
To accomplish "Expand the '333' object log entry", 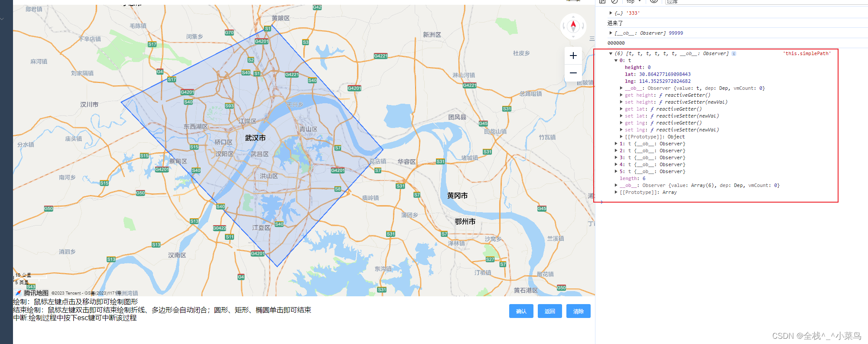I will (611, 13).
